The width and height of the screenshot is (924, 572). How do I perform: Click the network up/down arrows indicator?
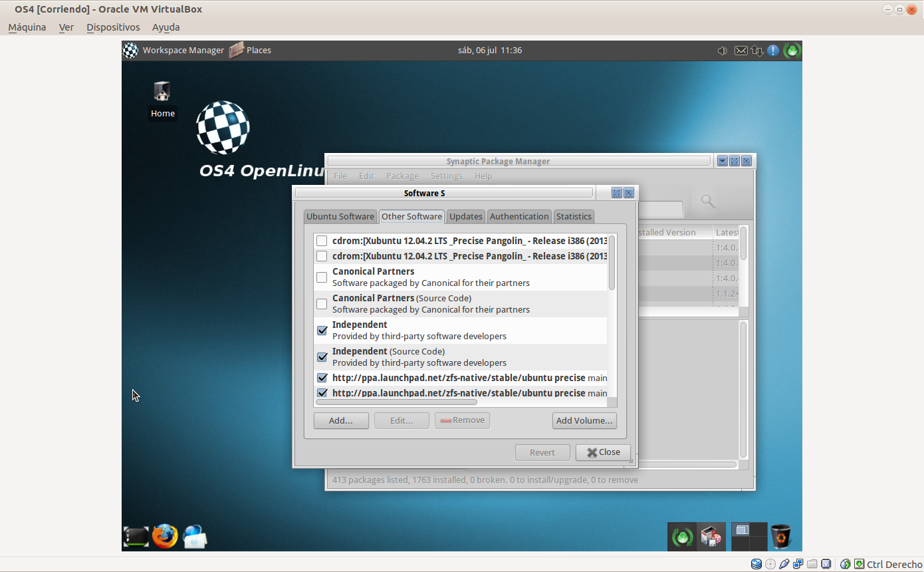(757, 51)
